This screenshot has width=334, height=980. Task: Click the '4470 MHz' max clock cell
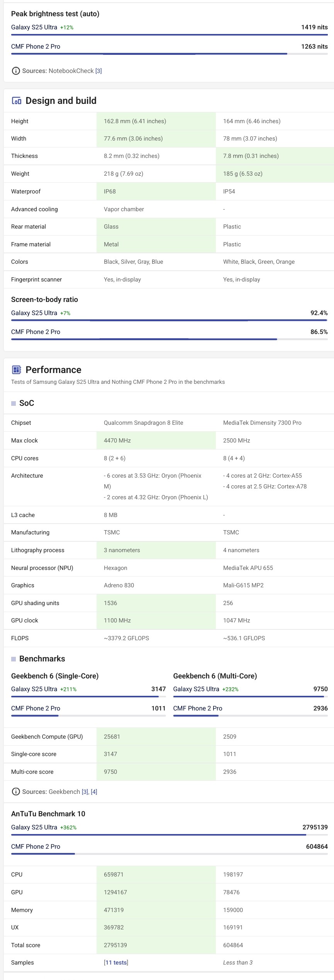(x=156, y=441)
